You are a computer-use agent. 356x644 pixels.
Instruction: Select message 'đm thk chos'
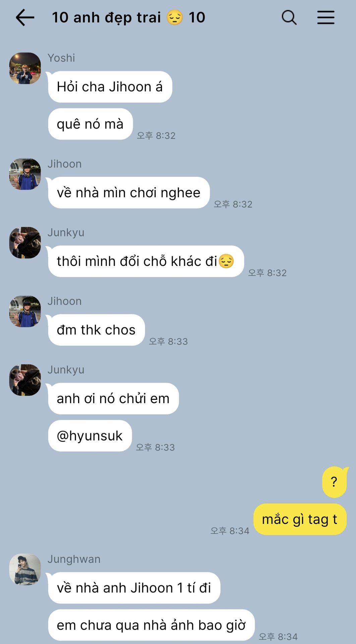[97, 330]
